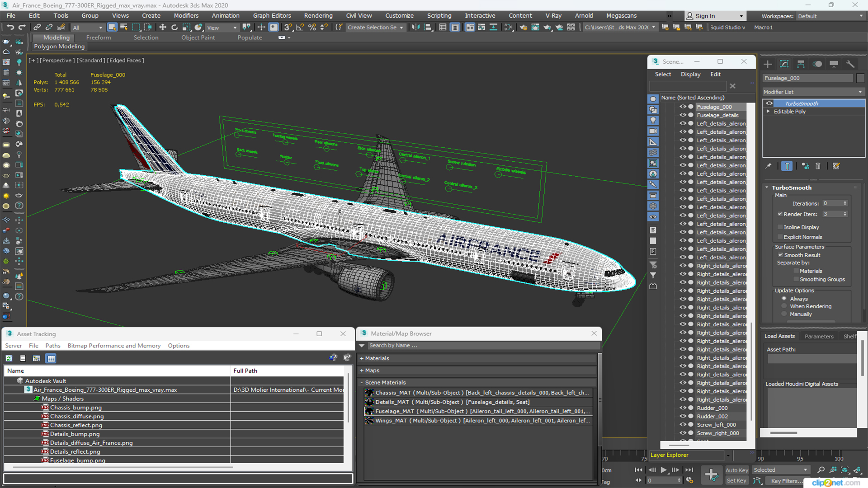Open the Graph Editors menu
Image resolution: width=868 pixels, height=488 pixels.
[x=272, y=16]
